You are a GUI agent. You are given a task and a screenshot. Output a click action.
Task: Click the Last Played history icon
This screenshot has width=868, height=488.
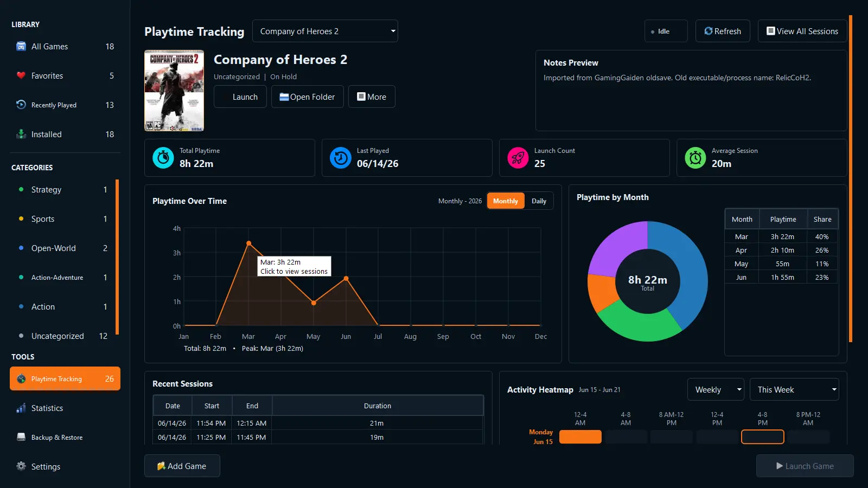[341, 158]
